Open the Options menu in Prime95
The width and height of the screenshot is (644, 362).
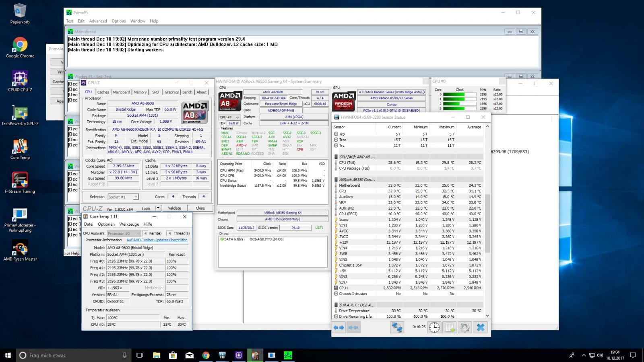click(x=119, y=21)
